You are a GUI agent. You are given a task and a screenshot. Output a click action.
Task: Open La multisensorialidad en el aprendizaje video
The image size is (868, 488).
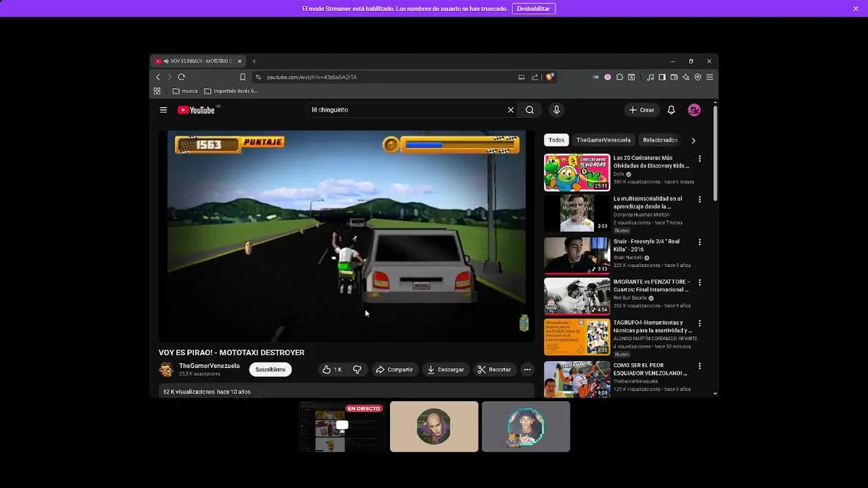tap(648, 203)
